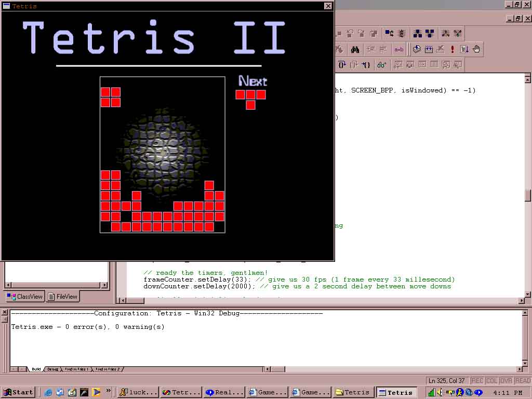
Task: Click the a•b whitespace toolbar icon
Action: (x=398, y=49)
